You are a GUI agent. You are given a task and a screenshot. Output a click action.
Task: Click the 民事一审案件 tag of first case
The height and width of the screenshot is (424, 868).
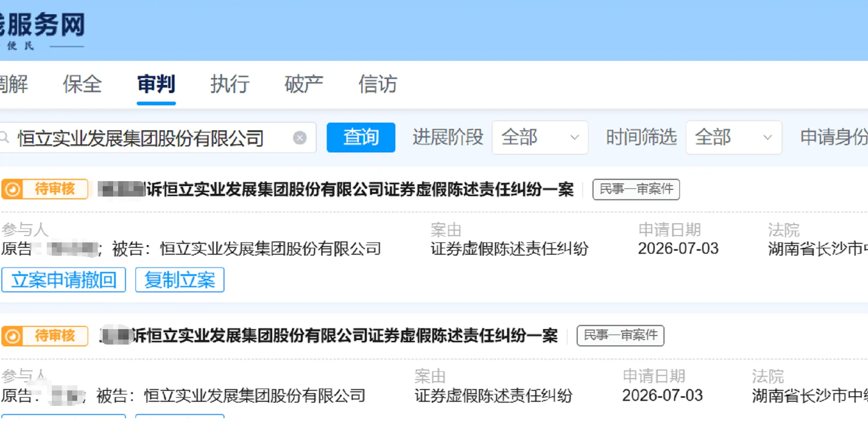click(x=636, y=189)
